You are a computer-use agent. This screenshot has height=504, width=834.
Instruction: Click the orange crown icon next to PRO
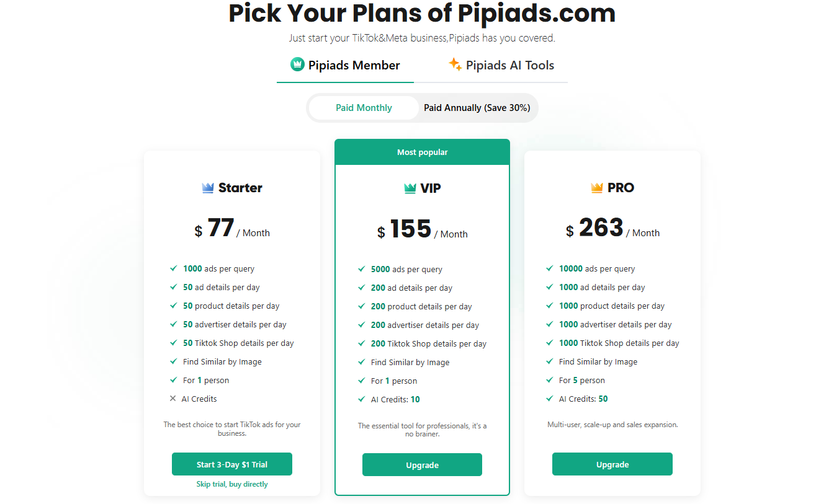tap(597, 188)
